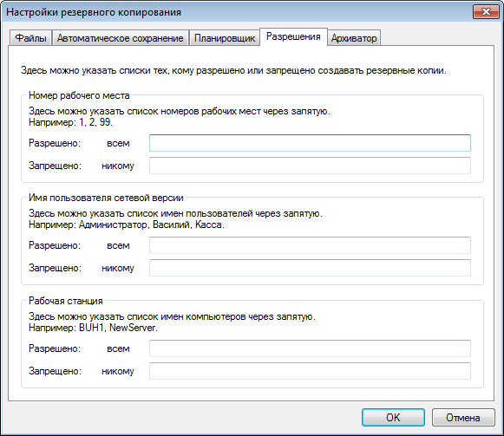Click the OK button
Image resolution: width=504 pixels, height=436 pixels.
[x=393, y=418]
